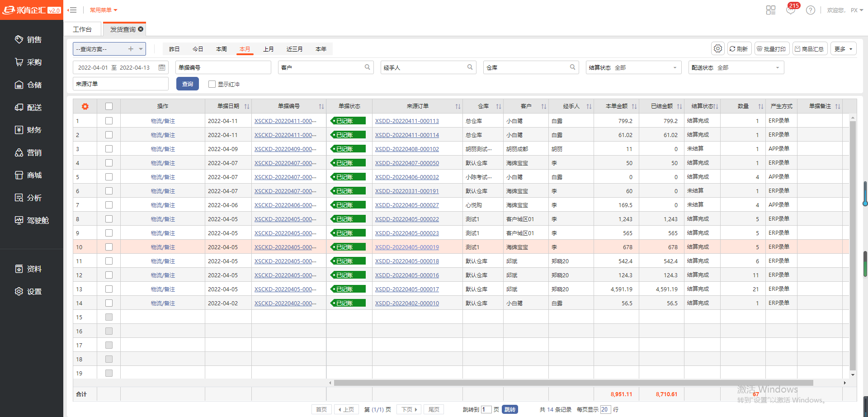Open the 更多 dropdown button

pyautogui.click(x=843, y=49)
